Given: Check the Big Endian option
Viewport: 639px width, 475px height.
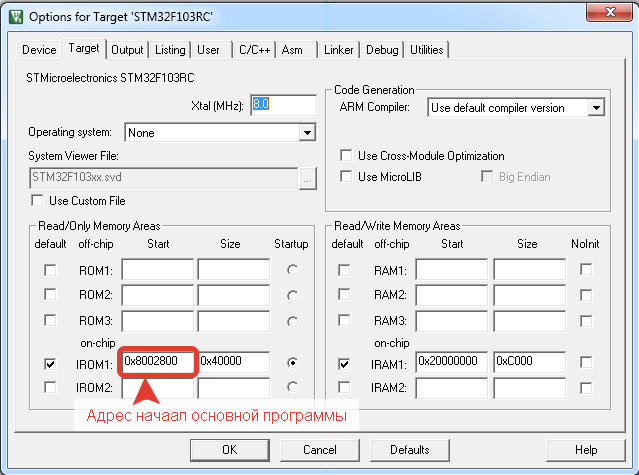Looking at the screenshot, I should point(487,176).
